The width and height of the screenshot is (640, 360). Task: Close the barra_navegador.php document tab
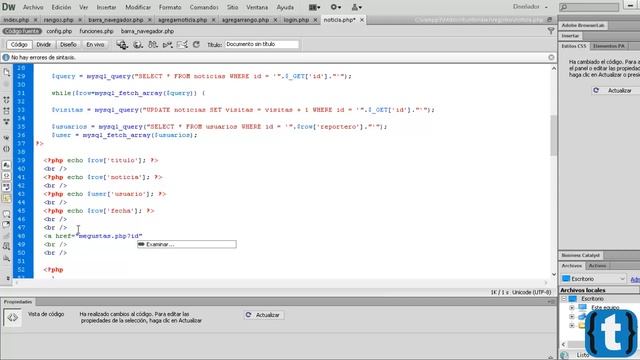pos(149,20)
